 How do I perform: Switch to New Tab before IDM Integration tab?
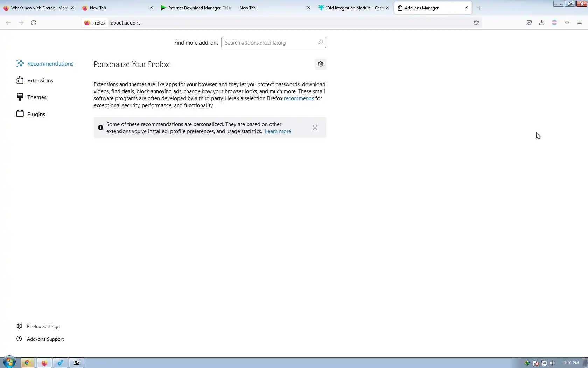(x=275, y=8)
